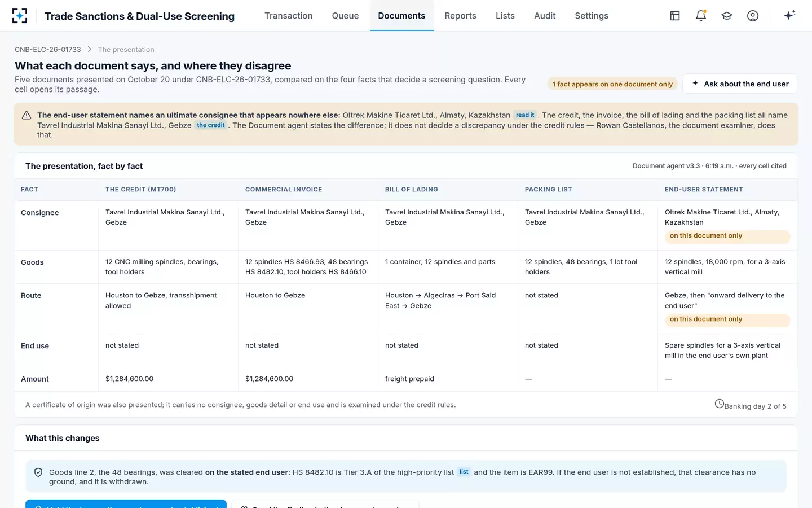Click the shield icon beside the goods line 2 note
The image size is (812, 508).
pyautogui.click(x=38, y=472)
